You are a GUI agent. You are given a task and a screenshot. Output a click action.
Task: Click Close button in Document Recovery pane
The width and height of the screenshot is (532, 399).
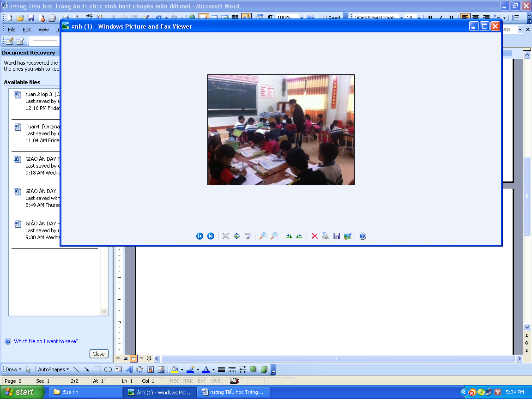pos(98,354)
